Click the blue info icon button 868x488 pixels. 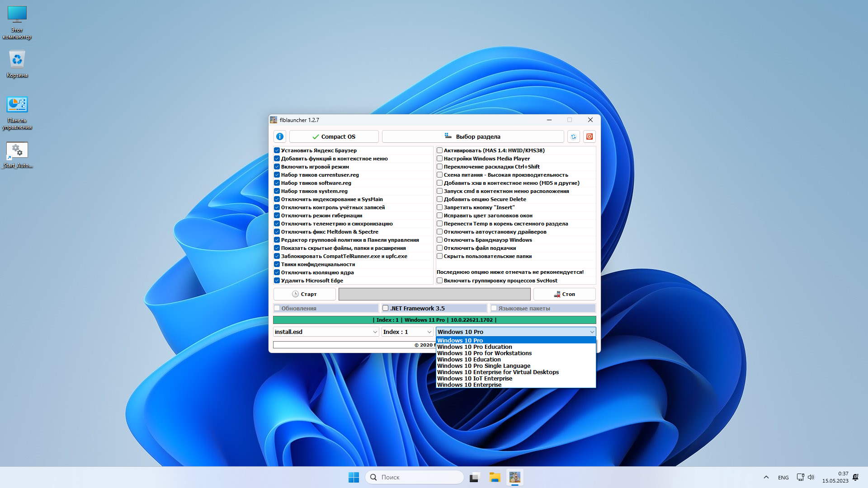[x=280, y=136]
